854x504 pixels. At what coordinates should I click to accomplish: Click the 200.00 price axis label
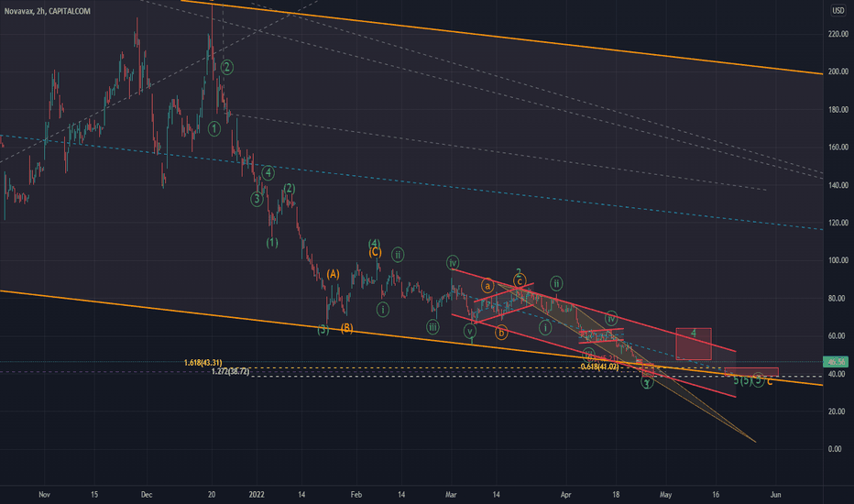point(838,71)
